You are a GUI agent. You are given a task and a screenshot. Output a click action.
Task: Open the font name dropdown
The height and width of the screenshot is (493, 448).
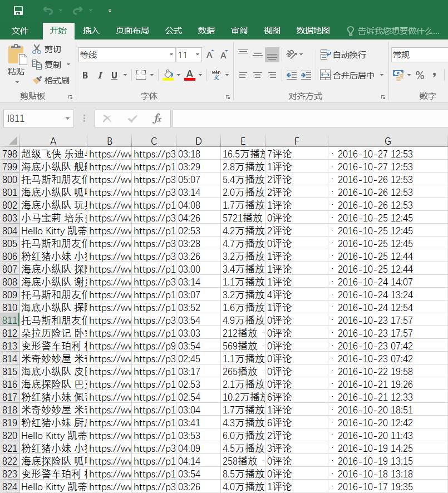click(x=171, y=55)
